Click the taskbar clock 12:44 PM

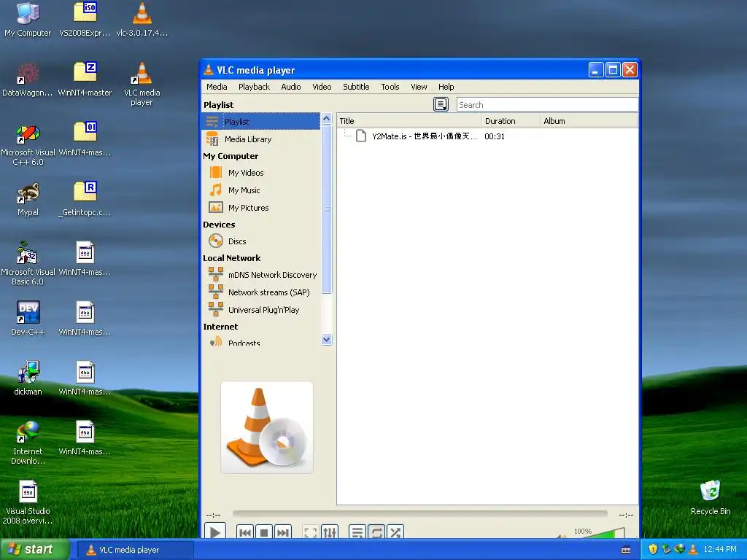tap(720, 550)
